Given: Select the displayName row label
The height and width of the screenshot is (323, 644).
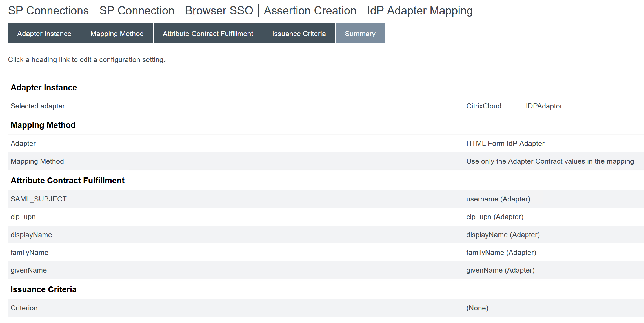Looking at the screenshot, I should pyautogui.click(x=31, y=235).
